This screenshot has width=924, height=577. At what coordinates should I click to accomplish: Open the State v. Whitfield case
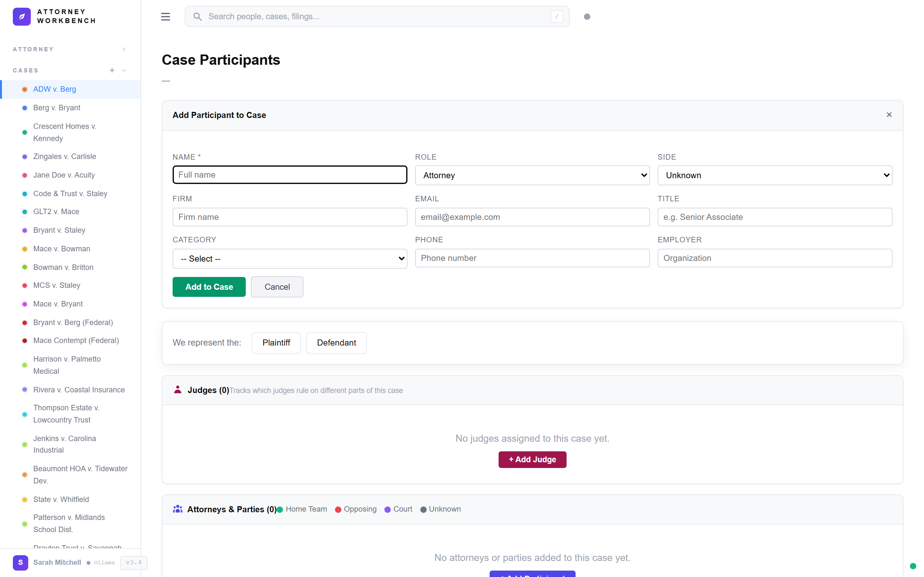tap(61, 499)
